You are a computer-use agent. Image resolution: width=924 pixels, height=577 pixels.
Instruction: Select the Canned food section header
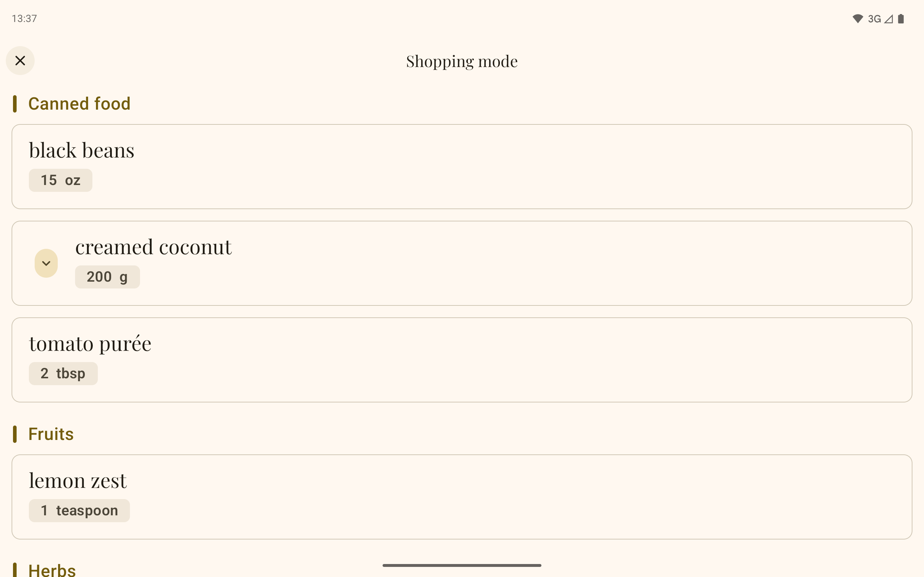click(x=79, y=104)
